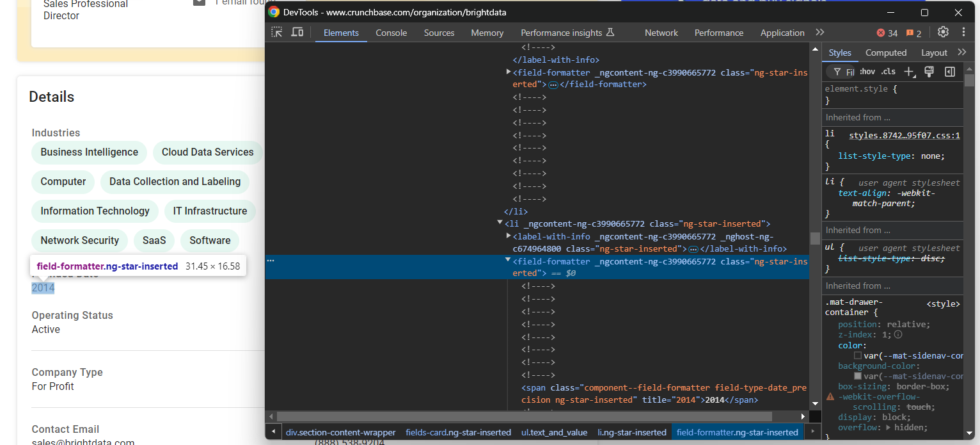Expand the overflow hidden property triangle
The width and height of the screenshot is (980, 445).
pyautogui.click(x=888, y=427)
